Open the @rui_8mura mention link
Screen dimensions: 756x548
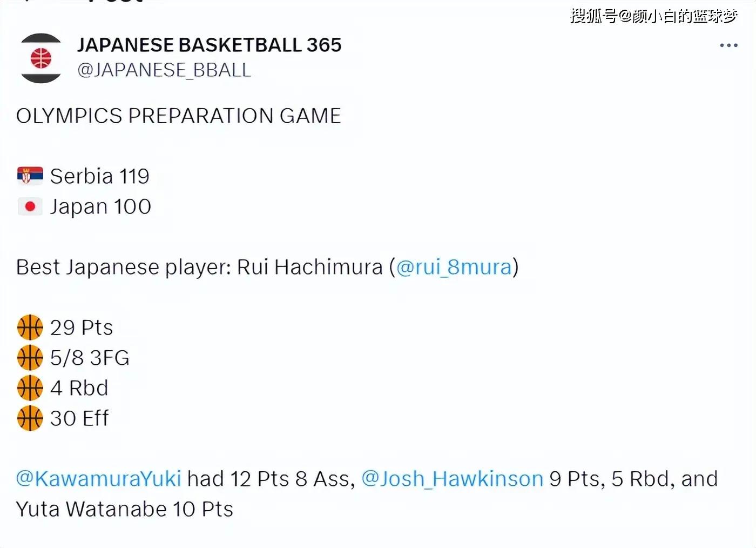pos(454,267)
